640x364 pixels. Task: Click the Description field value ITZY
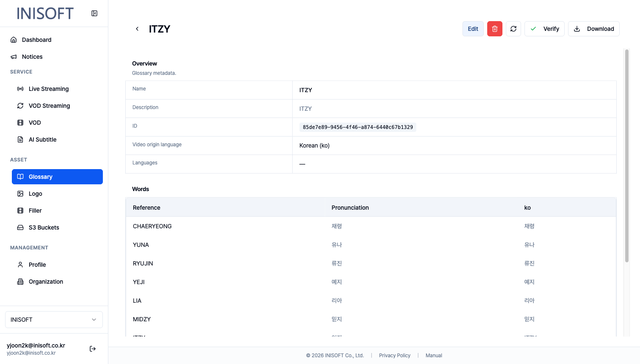306,109
